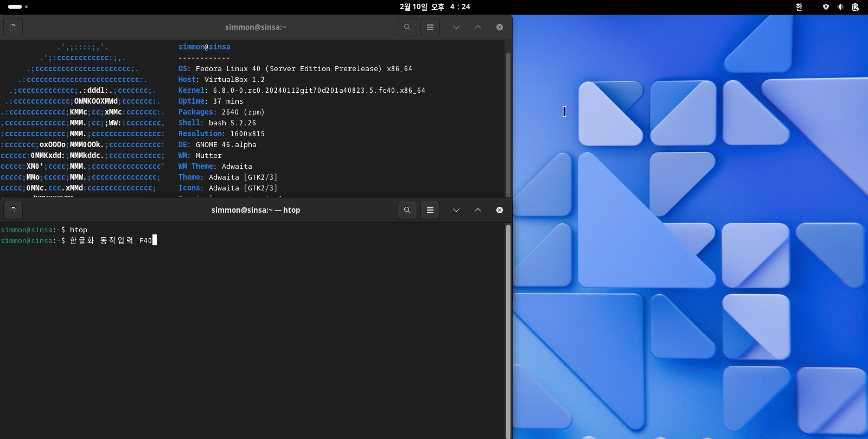This screenshot has height=439, width=868.
Task: Maximize the htop terminal with the up chevron
Action: pyautogui.click(x=478, y=210)
